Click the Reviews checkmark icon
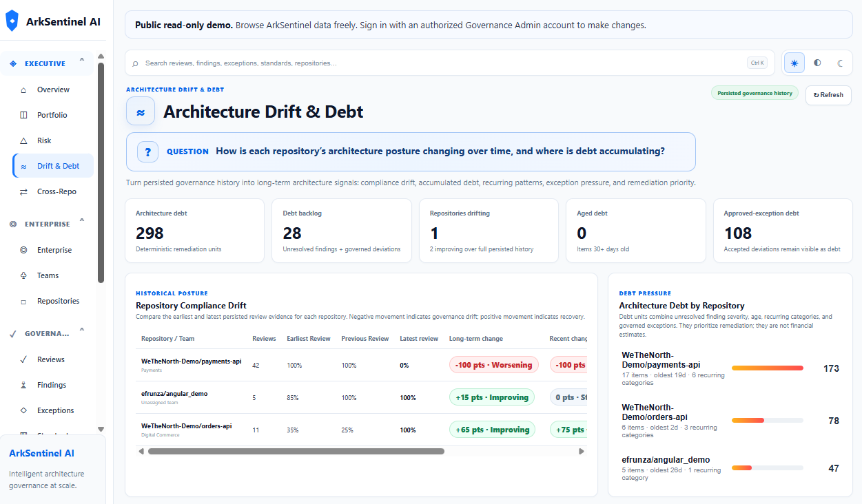The height and width of the screenshot is (504, 862). [x=23, y=359]
